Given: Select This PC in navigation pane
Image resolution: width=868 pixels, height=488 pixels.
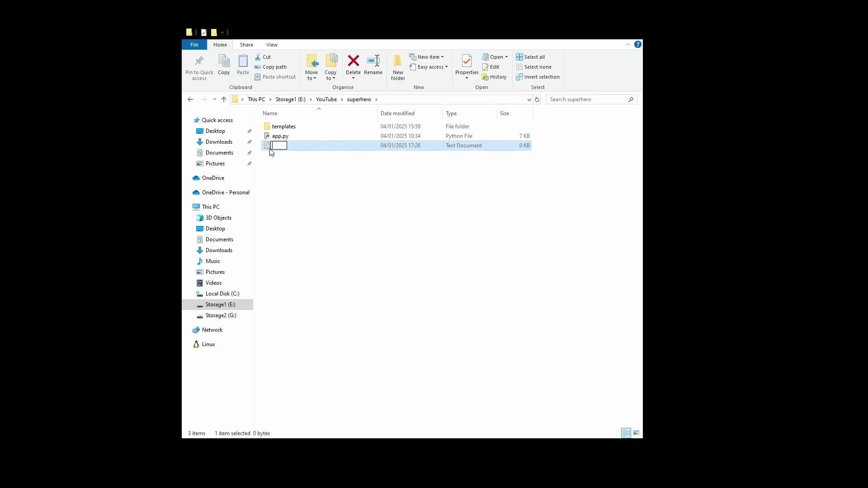Looking at the screenshot, I should pos(211,207).
